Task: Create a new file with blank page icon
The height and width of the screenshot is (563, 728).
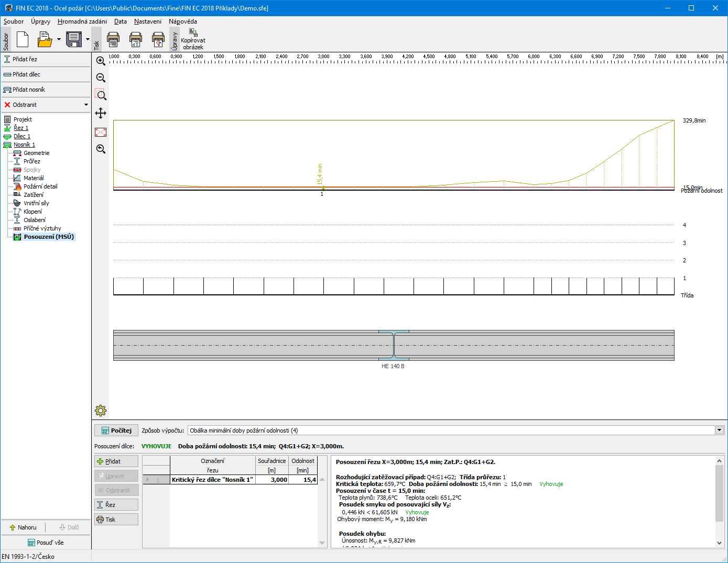Action: tap(23, 39)
